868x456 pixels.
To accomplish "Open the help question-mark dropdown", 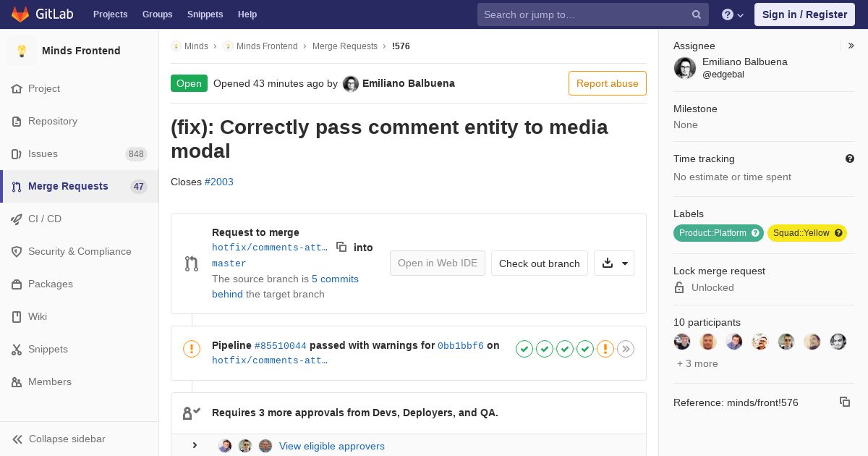I will click(x=733, y=14).
